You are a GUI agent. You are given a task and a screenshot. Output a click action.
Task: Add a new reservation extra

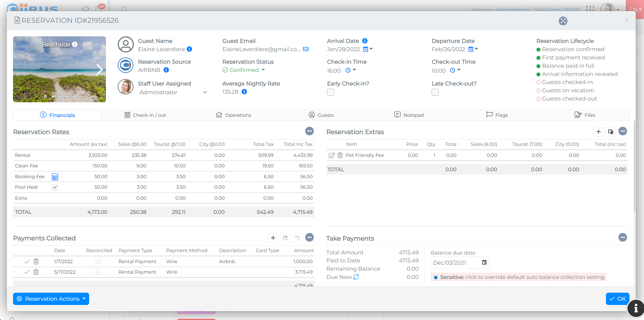tap(598, 132)
